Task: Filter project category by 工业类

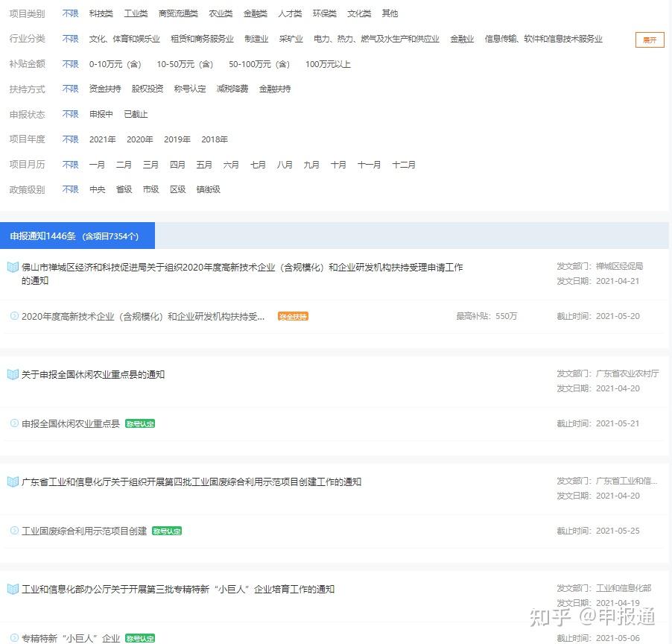Action: tap(136, 13)
